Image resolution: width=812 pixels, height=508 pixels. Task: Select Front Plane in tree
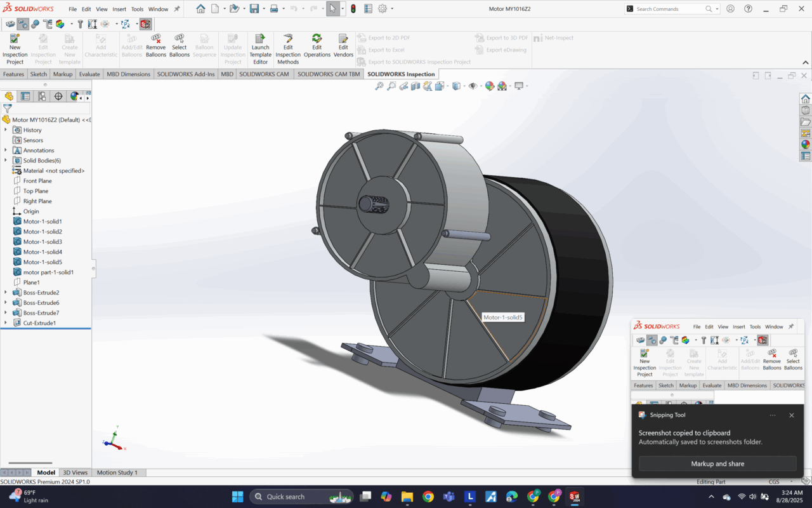pos(37,181)
